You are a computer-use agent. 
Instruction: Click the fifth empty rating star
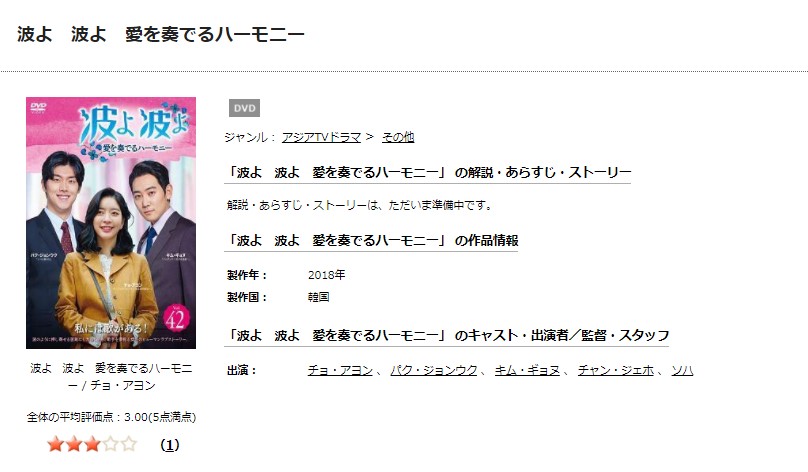click(129, 444)
